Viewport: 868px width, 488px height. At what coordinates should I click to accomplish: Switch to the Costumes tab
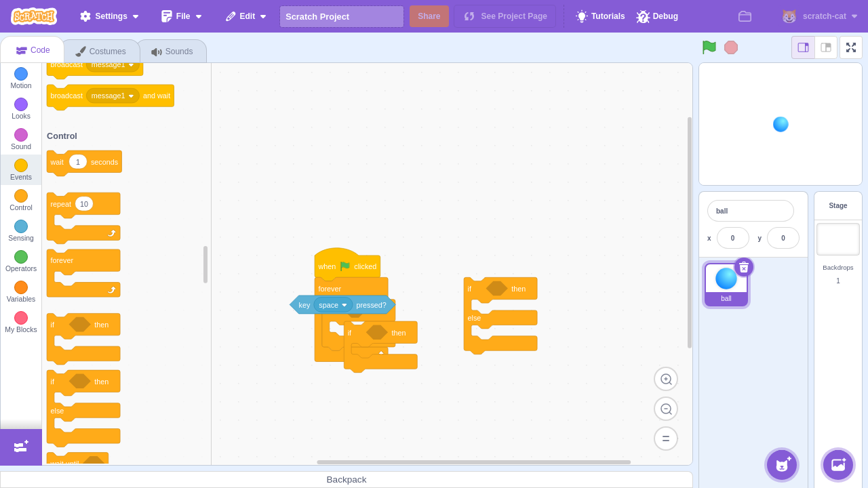(101, 52)
